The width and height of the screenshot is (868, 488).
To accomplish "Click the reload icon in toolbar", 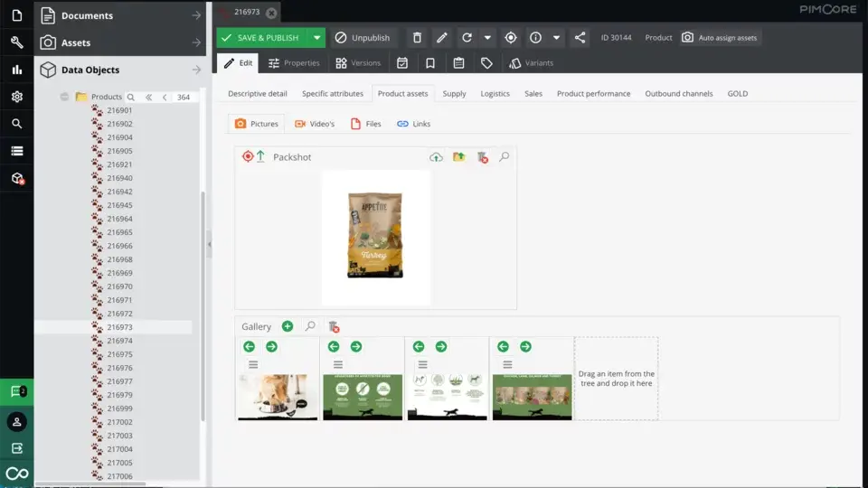I will click(x=467, y=38).
